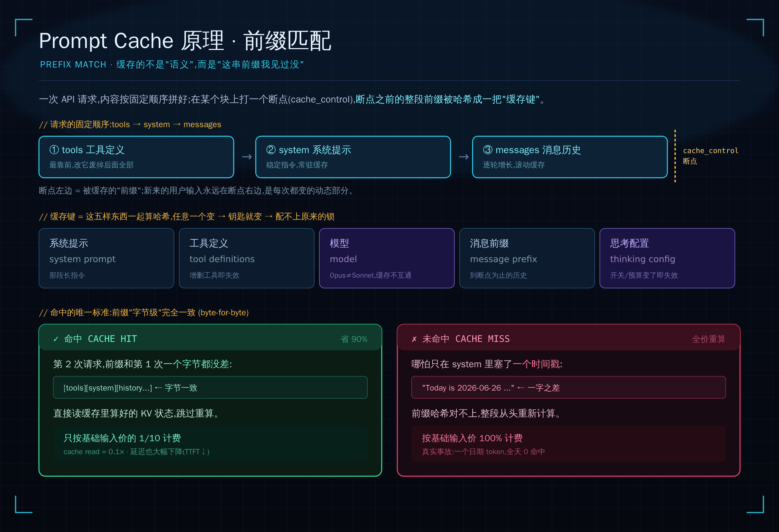
Task: Click the comment '// 缓存键 = 这五样东西一起算哈希'
Action: coord(187,216)
